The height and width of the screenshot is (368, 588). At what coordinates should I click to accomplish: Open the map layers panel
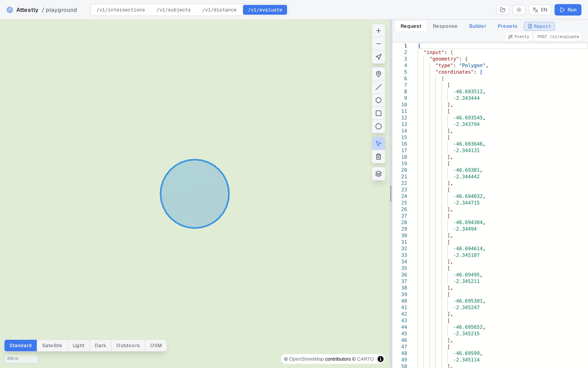(378, 174)
